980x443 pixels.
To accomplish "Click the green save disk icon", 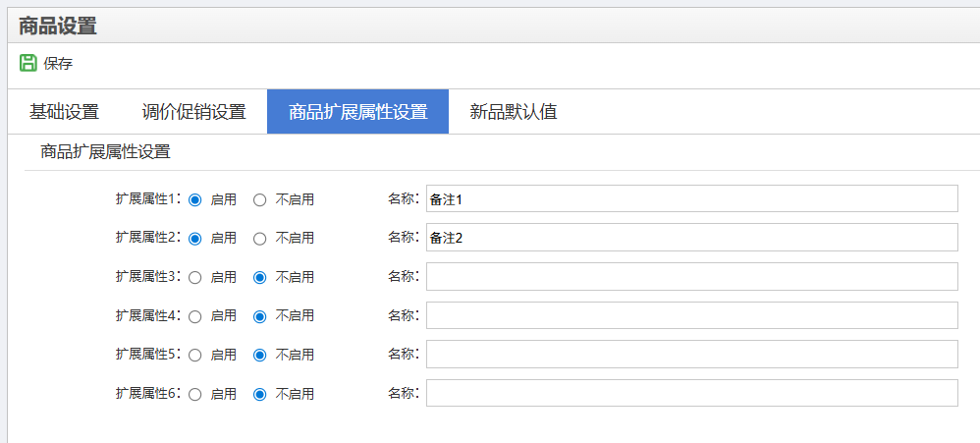I will 27,63.
